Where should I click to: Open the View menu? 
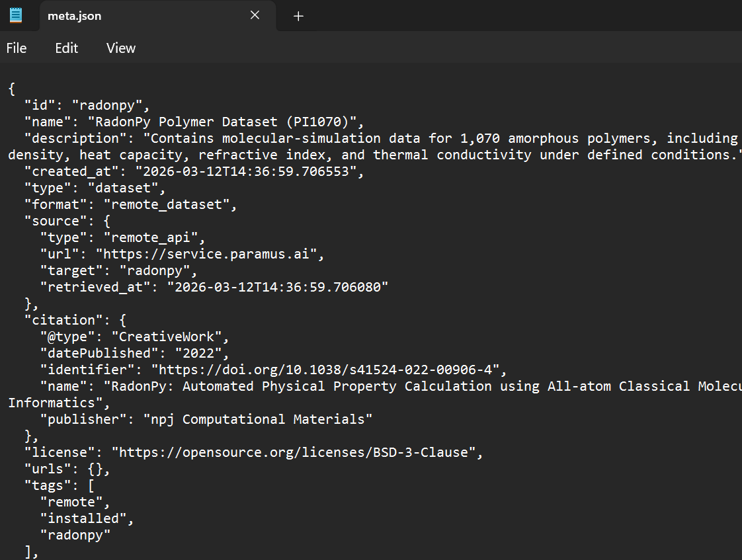click(120, 48)
